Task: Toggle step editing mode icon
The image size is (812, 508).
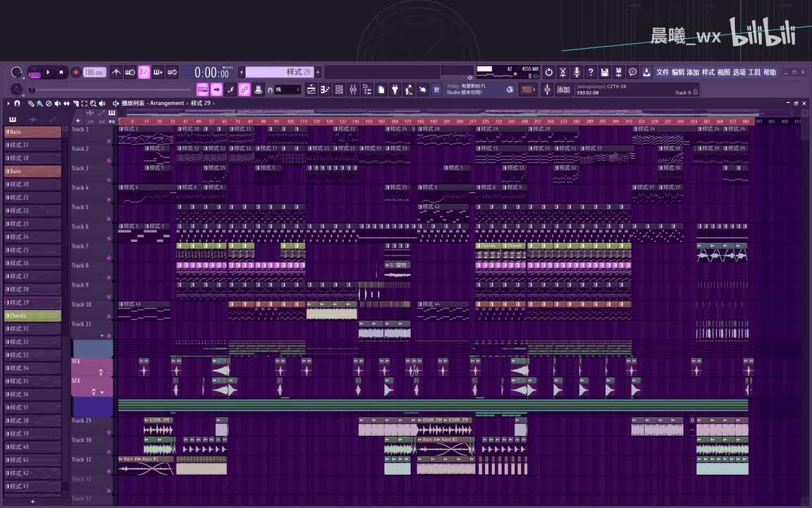Action: (x=230, y=89)
